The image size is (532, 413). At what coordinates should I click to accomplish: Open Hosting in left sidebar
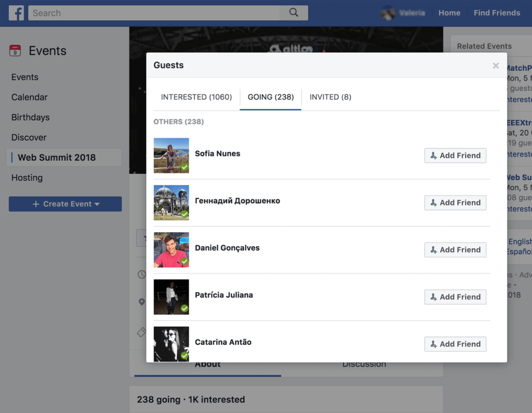tap(27, 177)
